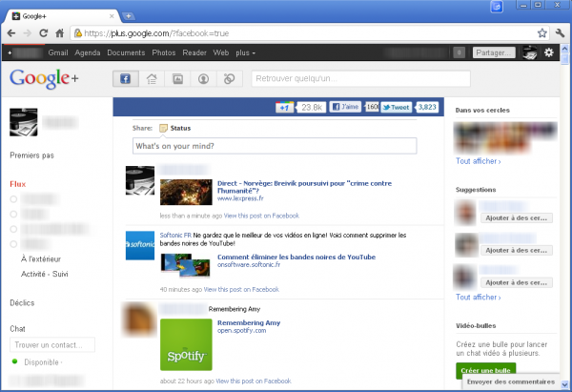Reload the page with refresh icon
The height and width of the screenshot is (392, 572).
(44, 33)
